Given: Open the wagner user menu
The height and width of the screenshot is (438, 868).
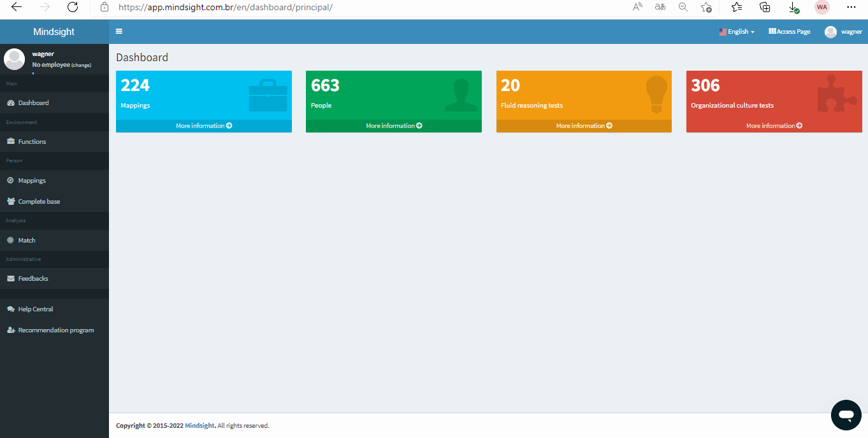Looking at the screenshot, I should (843, 32).
